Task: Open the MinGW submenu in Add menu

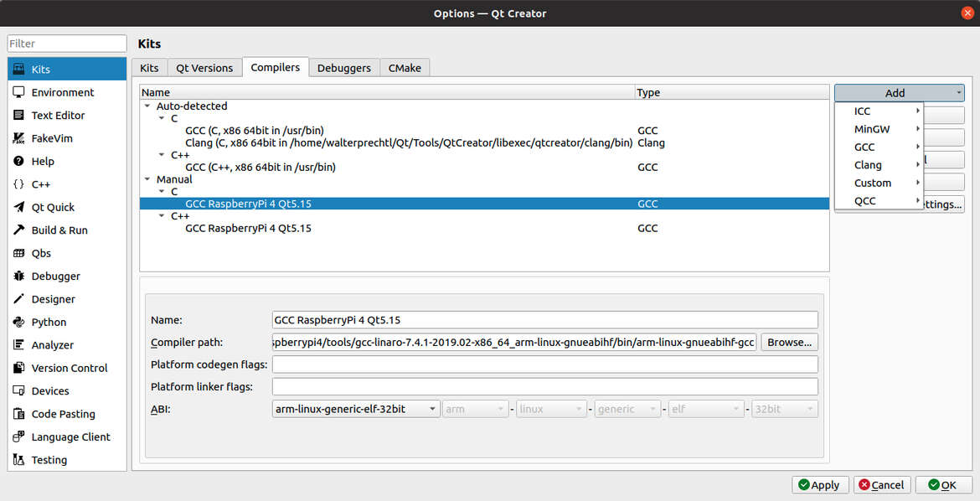Action: [879, 129]
